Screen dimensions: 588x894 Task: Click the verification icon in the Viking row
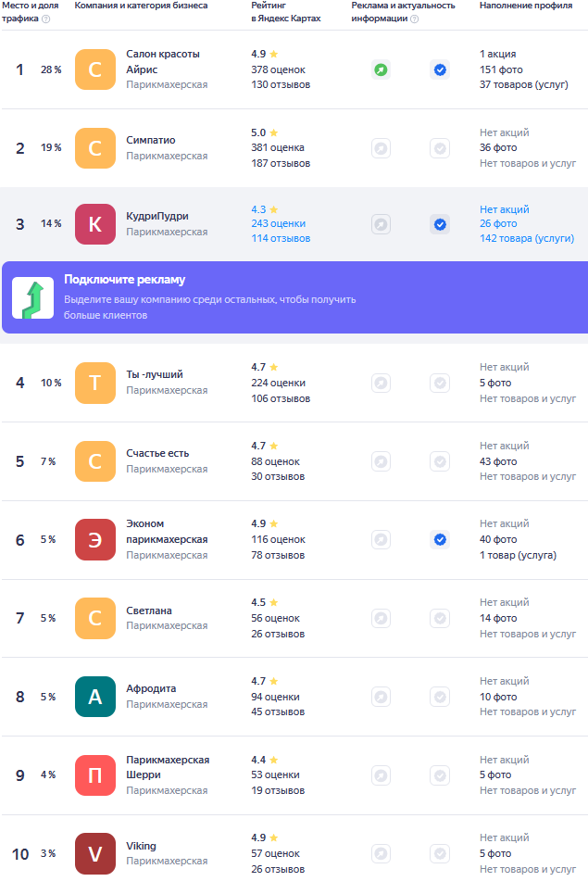(440, 853)
